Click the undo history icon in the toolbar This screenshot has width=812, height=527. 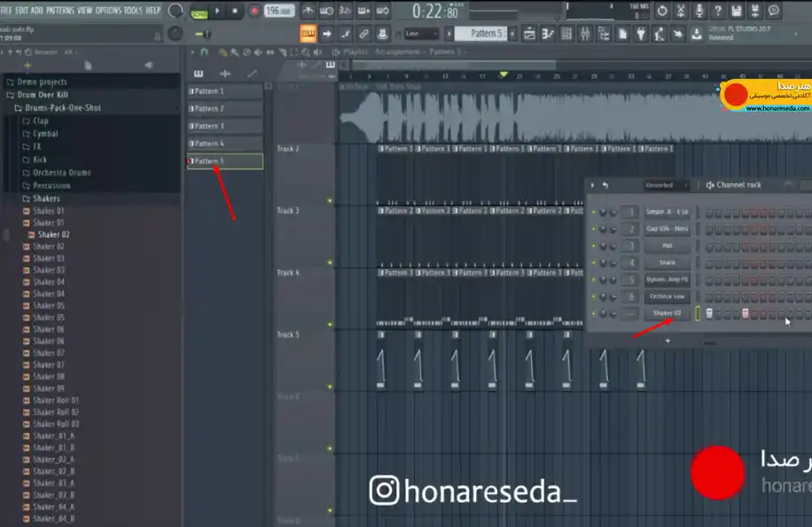(x=662, y=11)
